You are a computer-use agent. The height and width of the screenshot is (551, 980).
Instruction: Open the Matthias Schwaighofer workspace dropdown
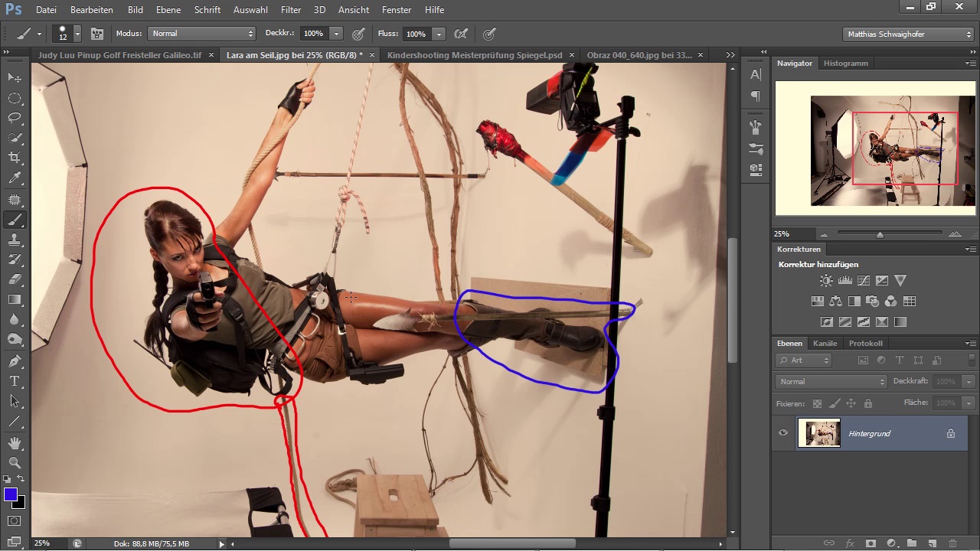(x=908, y=34)
